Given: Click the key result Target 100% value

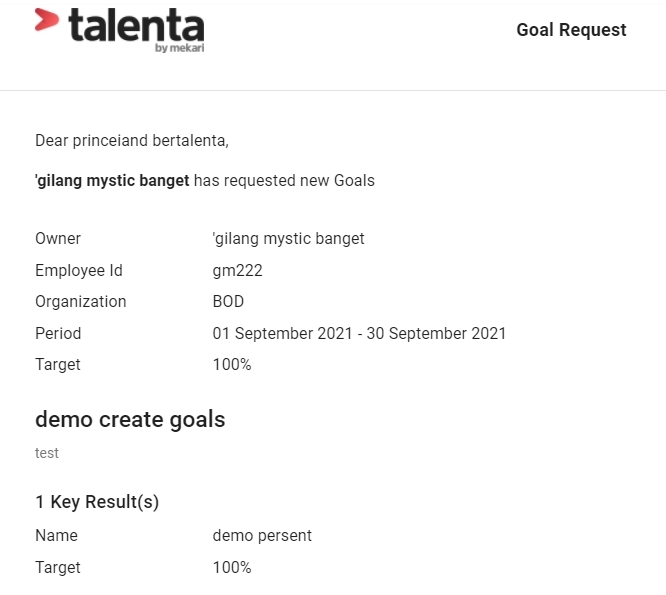Looking at the screenshot, I should [232, 567].
